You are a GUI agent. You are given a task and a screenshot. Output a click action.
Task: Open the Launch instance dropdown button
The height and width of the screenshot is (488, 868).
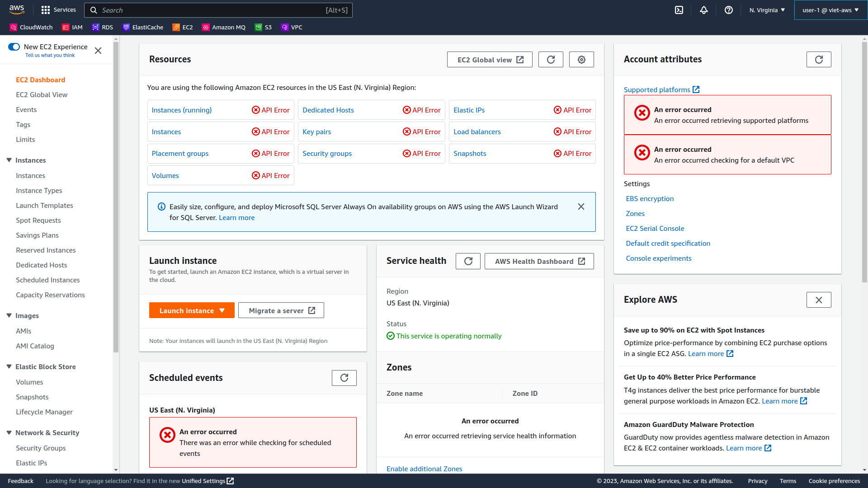coord(192,310)
